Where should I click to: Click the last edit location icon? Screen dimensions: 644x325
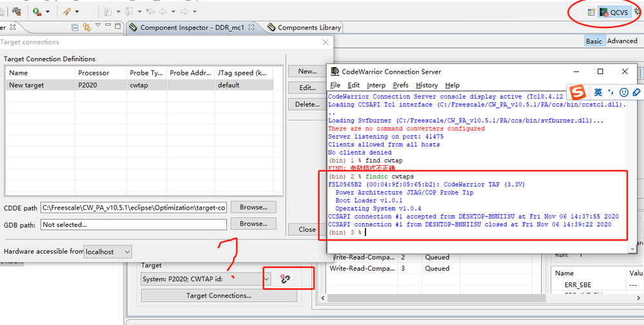[x=150, y=12]
